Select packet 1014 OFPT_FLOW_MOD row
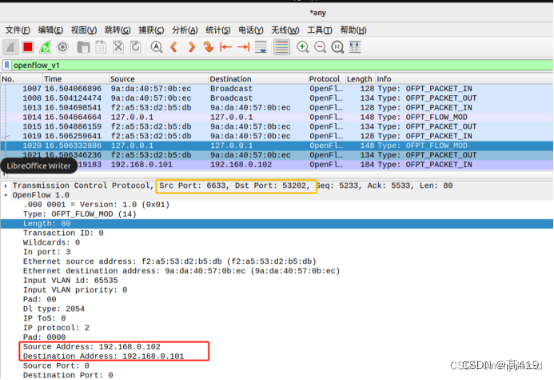 [x=277, y=117]
